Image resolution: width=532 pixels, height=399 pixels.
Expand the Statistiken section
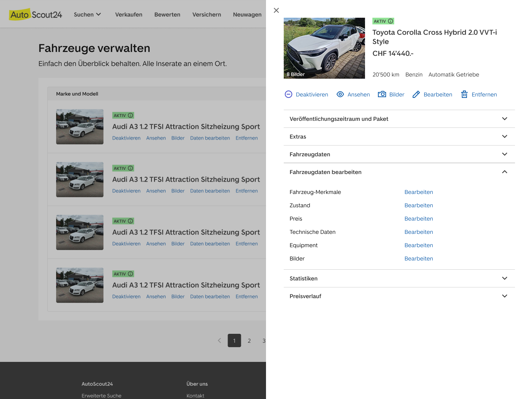pos(399,278)
